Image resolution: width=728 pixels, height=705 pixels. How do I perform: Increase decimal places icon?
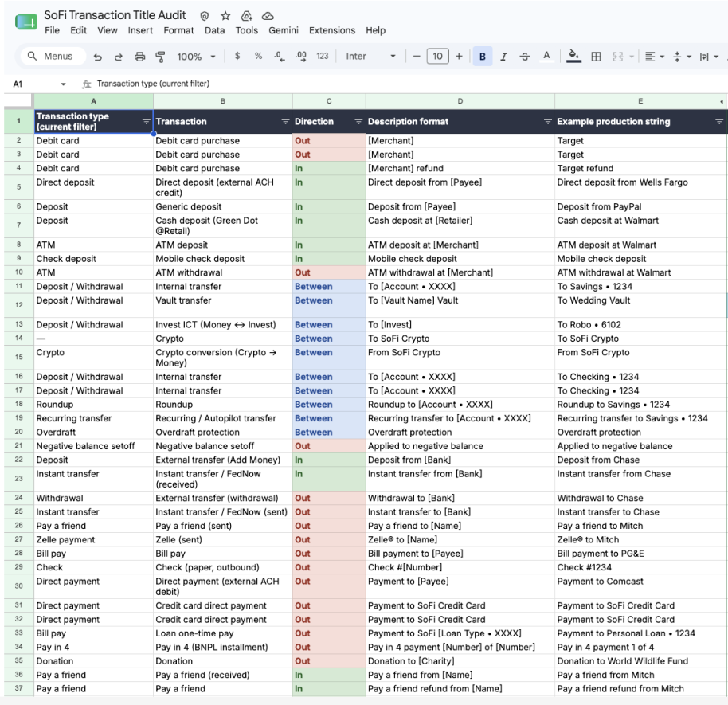pyautogui.click(x=301, y=57)
